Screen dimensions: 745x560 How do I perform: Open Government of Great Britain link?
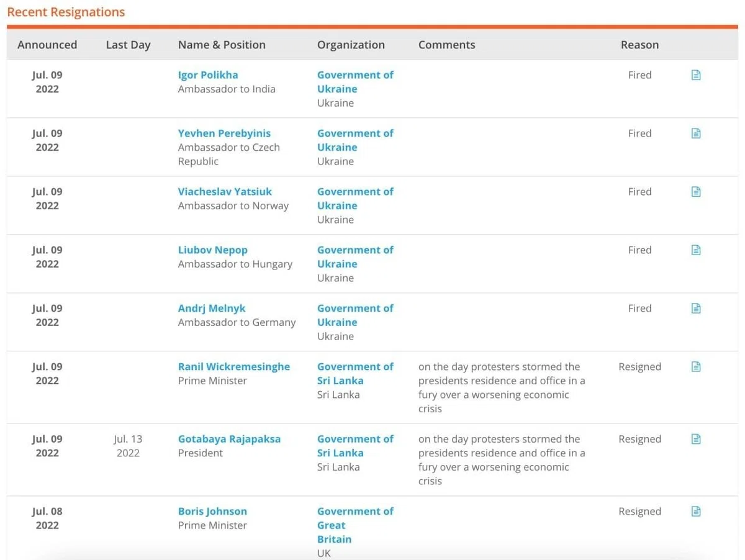click(x=355, y=525)
